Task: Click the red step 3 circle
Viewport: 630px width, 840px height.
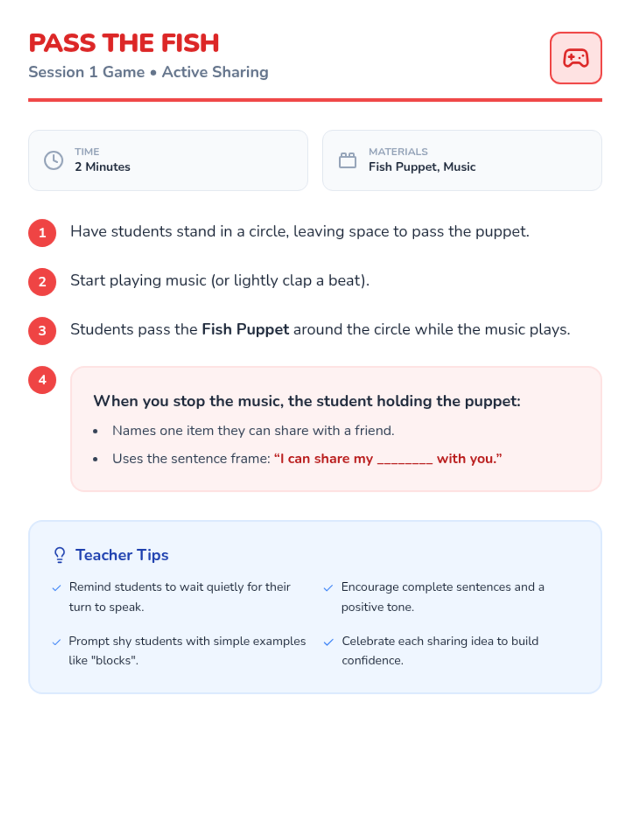Action: coord(43,331)
